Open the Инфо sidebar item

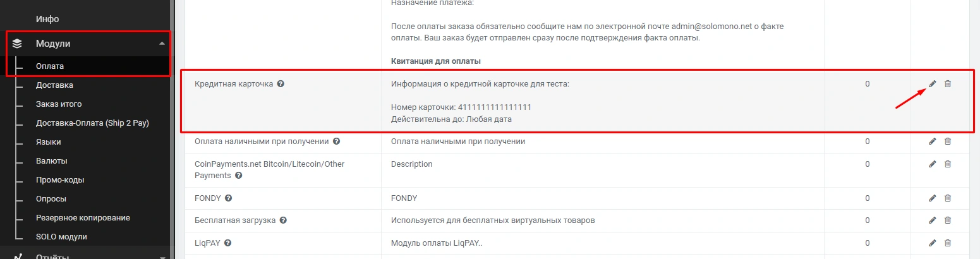(47, 19)
